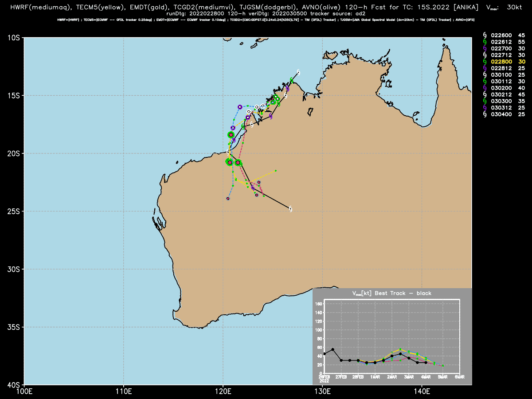Screen dimensions: 532x399
Task: Click the northernmost white best-track cyclone symbol
Action: click(298, 72)
